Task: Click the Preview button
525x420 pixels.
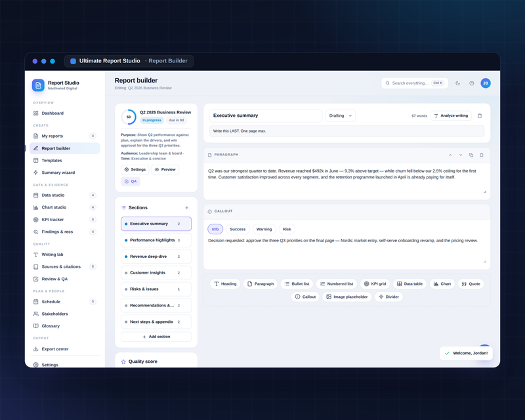Action: tap(165, 169)
